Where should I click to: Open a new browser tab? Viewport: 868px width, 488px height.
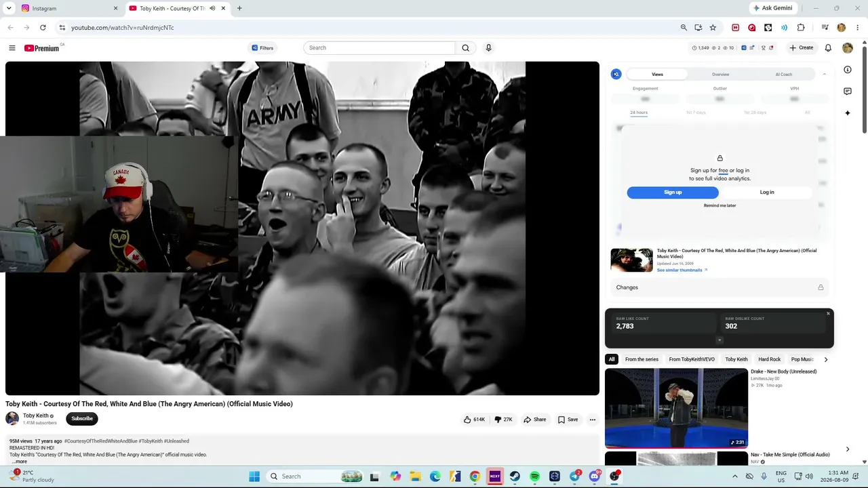coord(239,8)
